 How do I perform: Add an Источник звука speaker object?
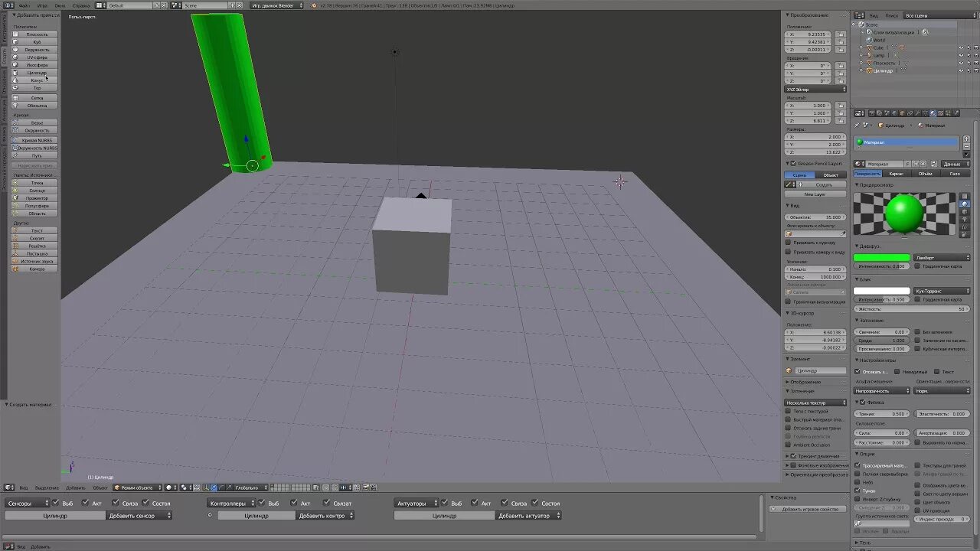pos(34,261)
